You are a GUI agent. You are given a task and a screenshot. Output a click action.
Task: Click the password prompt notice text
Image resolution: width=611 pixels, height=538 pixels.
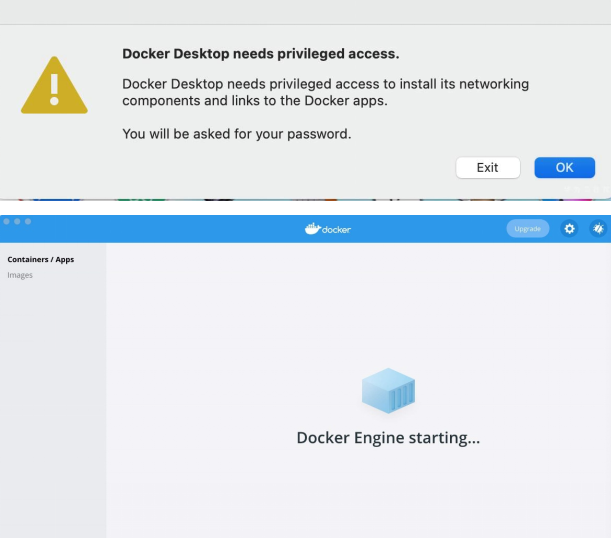[236, 134]
